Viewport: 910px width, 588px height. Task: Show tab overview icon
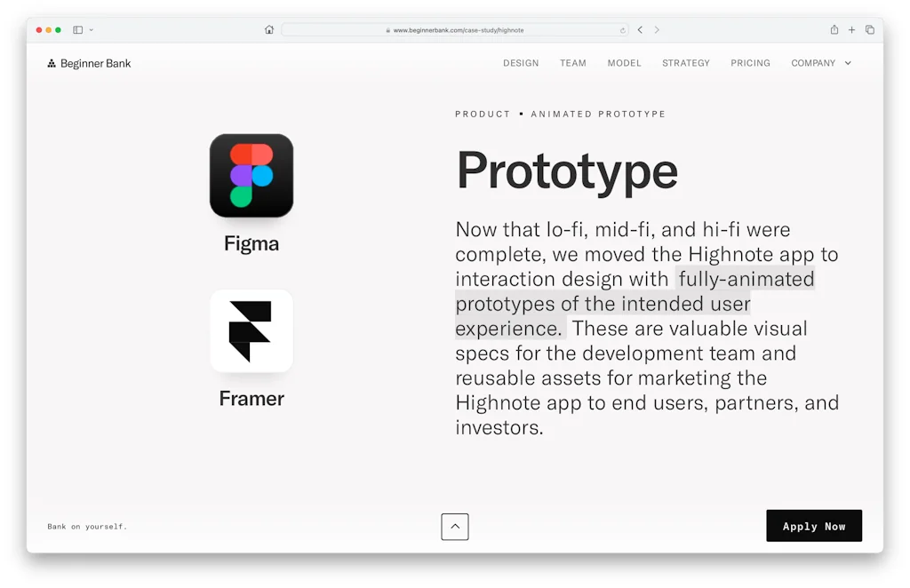pyautogui.click(x=869, y=29)
